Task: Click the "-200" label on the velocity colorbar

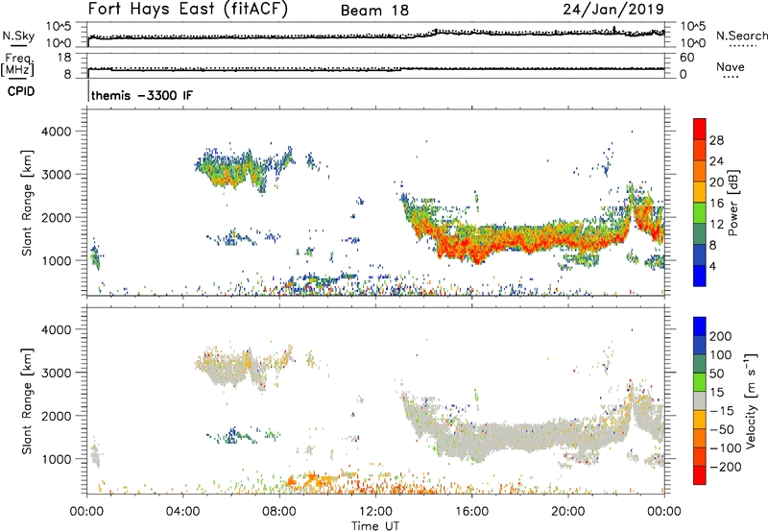Action: 726,467
